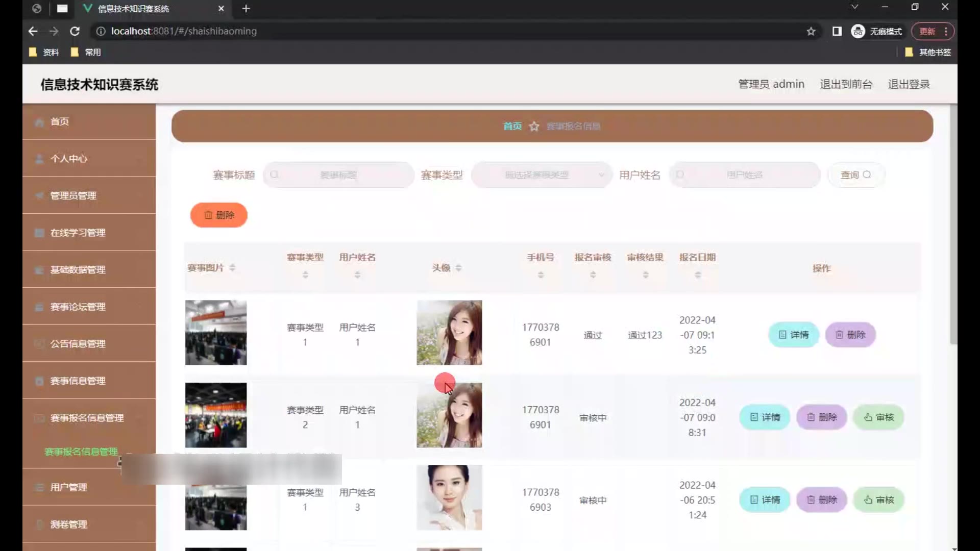This screenshot has width=980, height=551.
Task: Click the incognito 无痕模式 icon
Action: click(858, 32)
